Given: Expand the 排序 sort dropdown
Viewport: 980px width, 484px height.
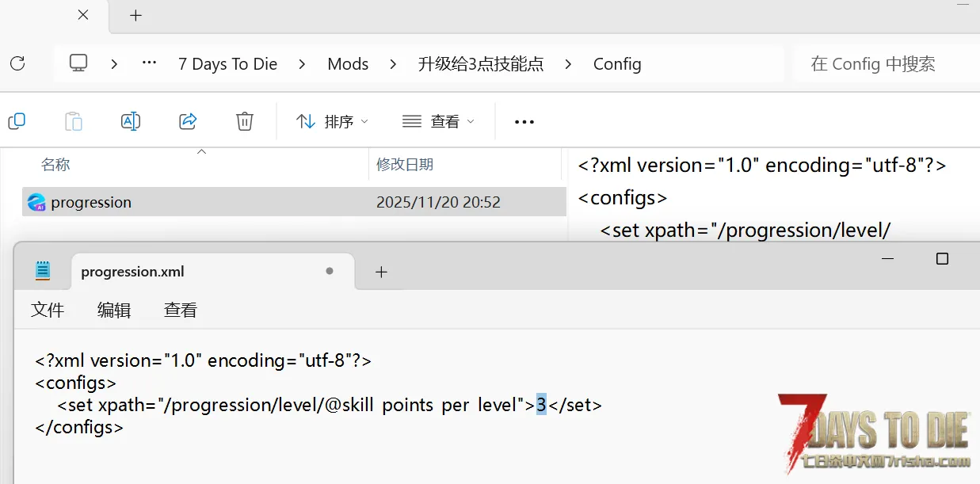Looking at the screenshot, I should (x=332, y=121).
